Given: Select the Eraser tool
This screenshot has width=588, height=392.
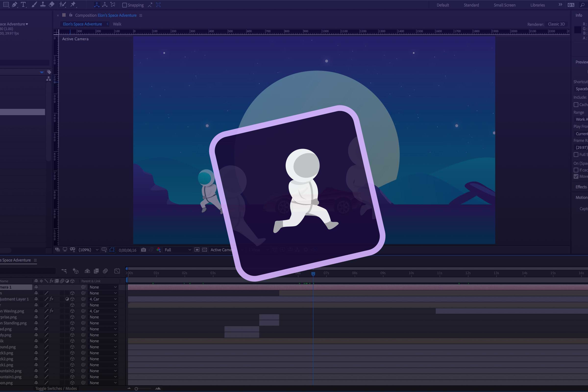Looking at the screenshot, I should [x=51, y=4].
